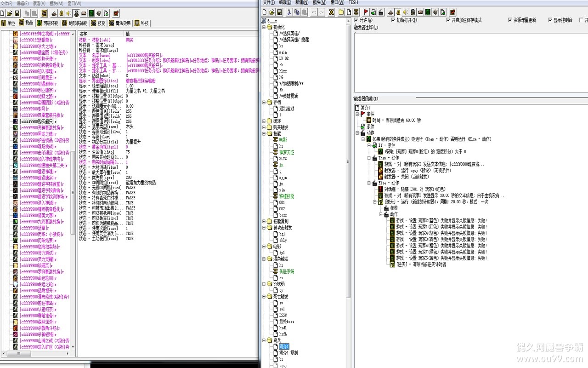Select the 购买船只 item in object list

38,121
